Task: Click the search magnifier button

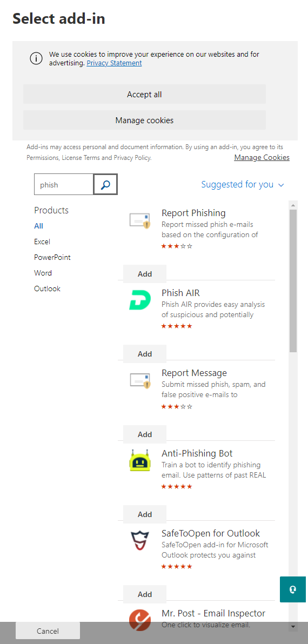Action: point(105,184)
